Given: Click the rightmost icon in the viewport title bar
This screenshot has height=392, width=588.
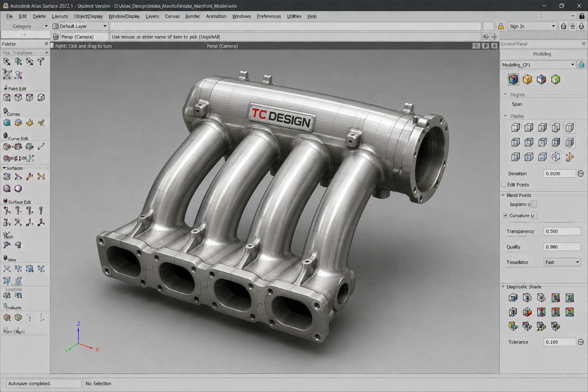Looking at the screenshot, I should pyautogui.click(x=494, y=46).
